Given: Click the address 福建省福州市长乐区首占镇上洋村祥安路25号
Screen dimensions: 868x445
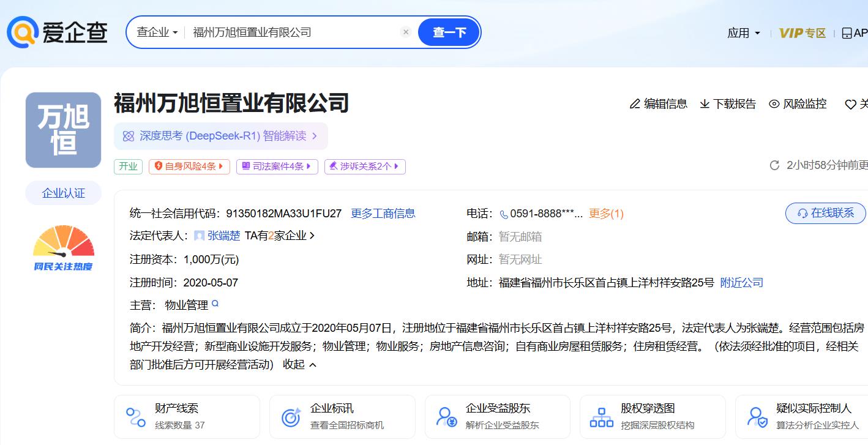Looking at the screenshot, I should [x=607, y=283].
